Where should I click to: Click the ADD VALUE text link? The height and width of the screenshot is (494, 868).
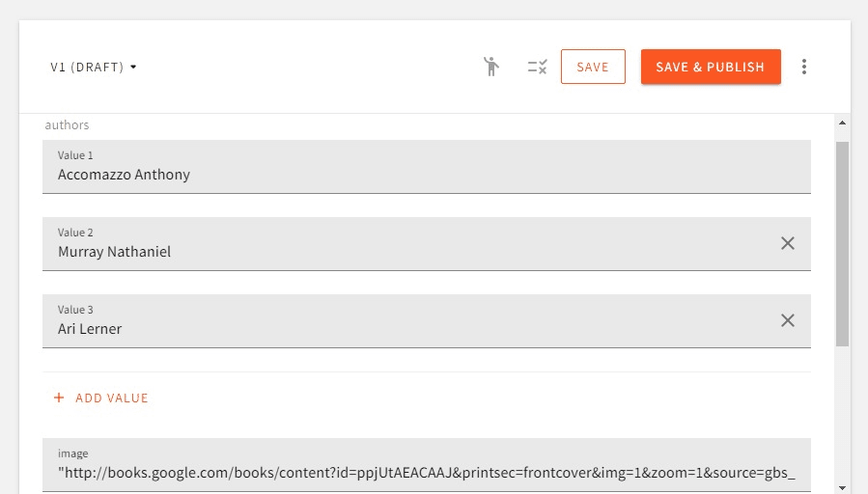point(112,398)
